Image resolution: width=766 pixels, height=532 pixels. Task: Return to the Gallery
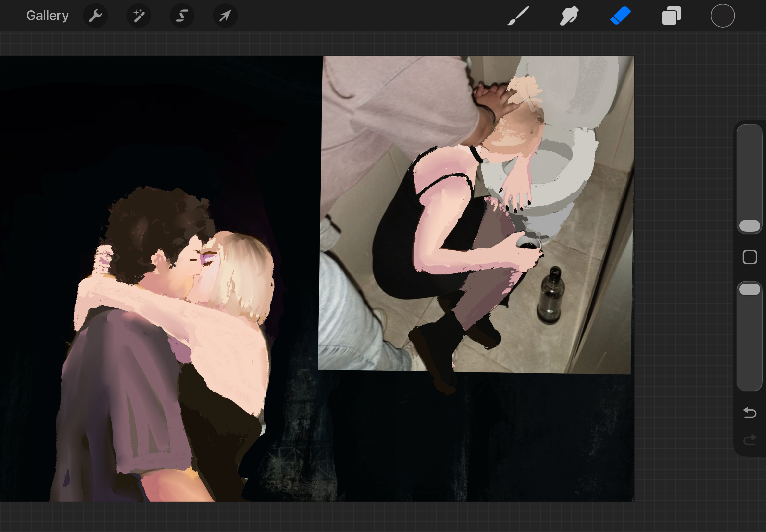[x=47, y=16]
